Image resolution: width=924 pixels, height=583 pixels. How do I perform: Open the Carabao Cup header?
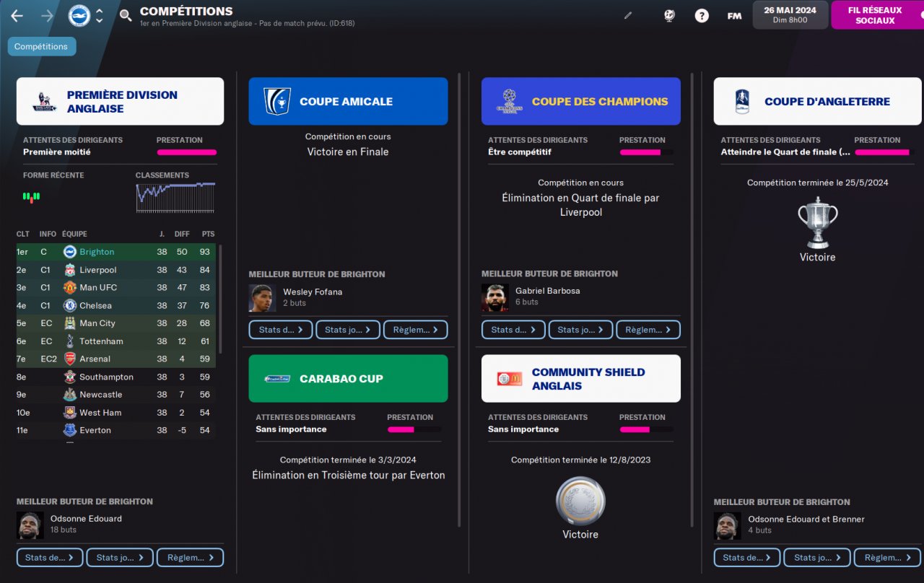tap(348, 378)
